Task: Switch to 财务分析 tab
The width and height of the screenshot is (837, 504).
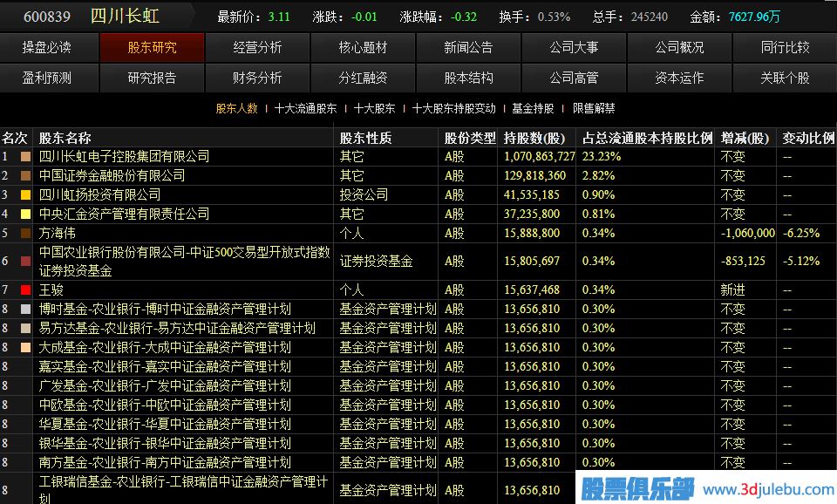Action: pyautogui.click(x=257, y=78)
